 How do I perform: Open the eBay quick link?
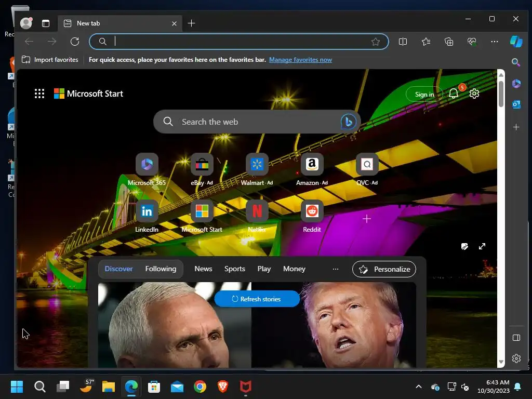point(202,169)
